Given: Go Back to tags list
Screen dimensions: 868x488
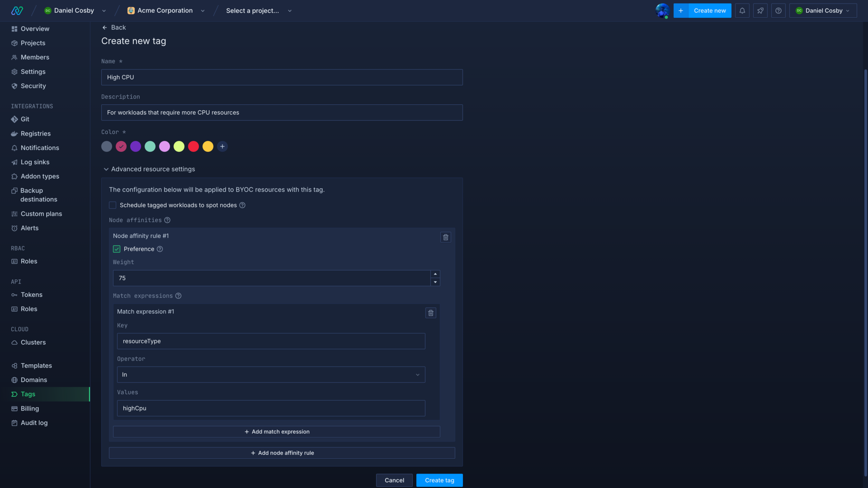Looking at the screenshot, I should point(114,28).
